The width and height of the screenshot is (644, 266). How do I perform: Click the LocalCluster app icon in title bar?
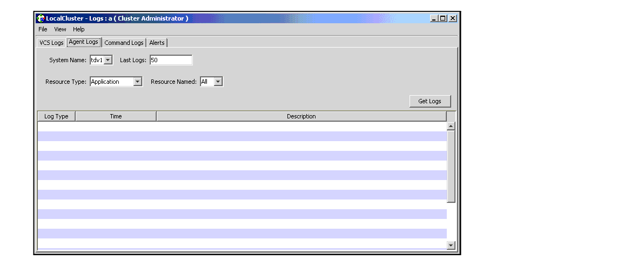point(41,18)
